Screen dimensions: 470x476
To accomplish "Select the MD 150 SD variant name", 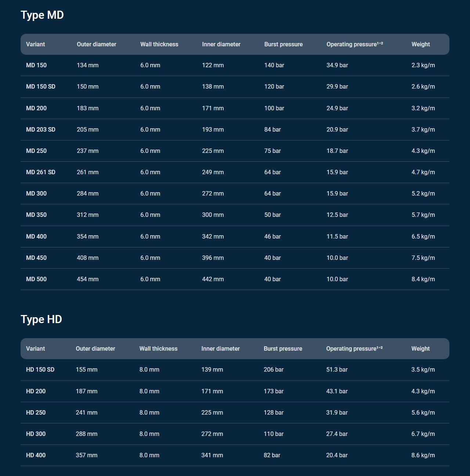I will (x=40, y=87).
